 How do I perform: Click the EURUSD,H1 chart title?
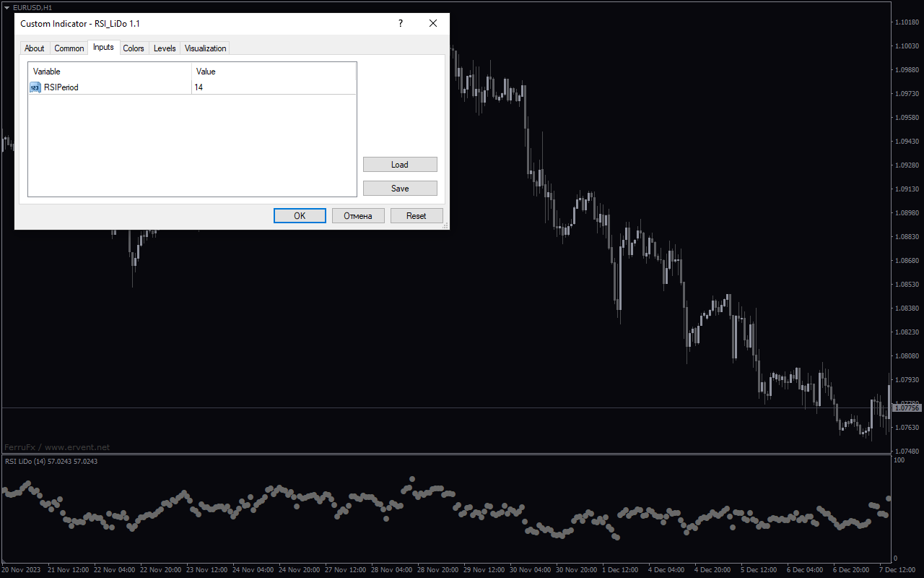coord(32,7)
